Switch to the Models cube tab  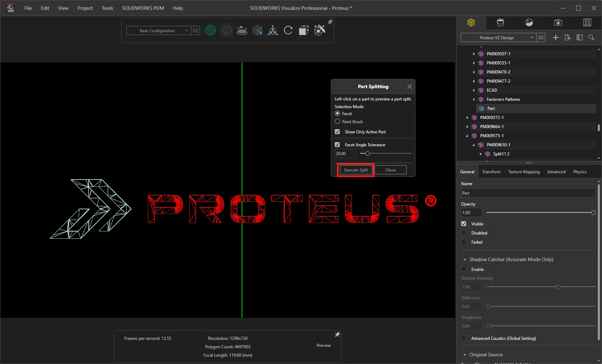pyautogui.click(x=471, y=23)
